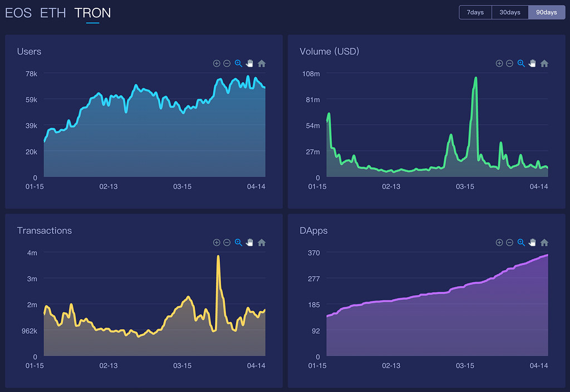Reset Volume chart with home icon
Viewport: 570px width, 392px height.
point(544,63)
